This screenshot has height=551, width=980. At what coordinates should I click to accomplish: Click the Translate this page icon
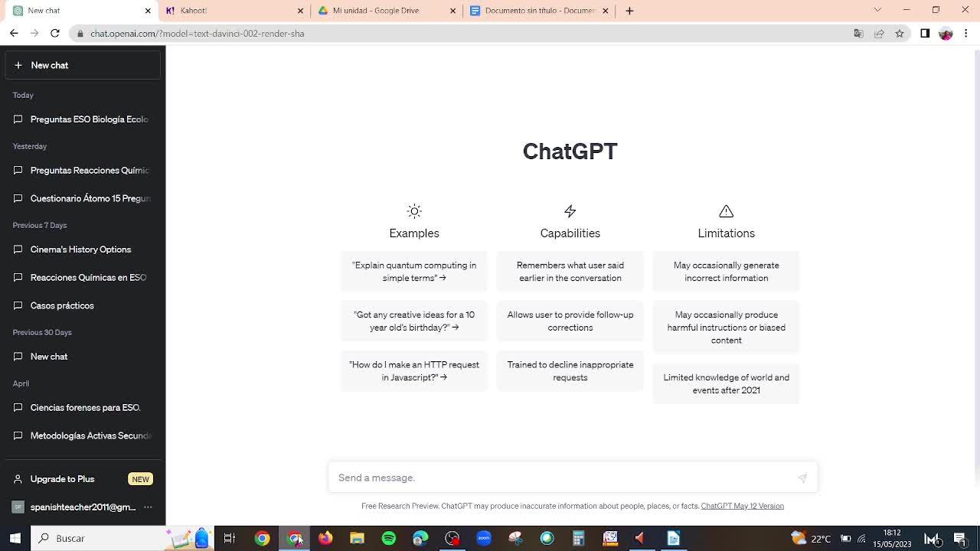coord(858,34)
